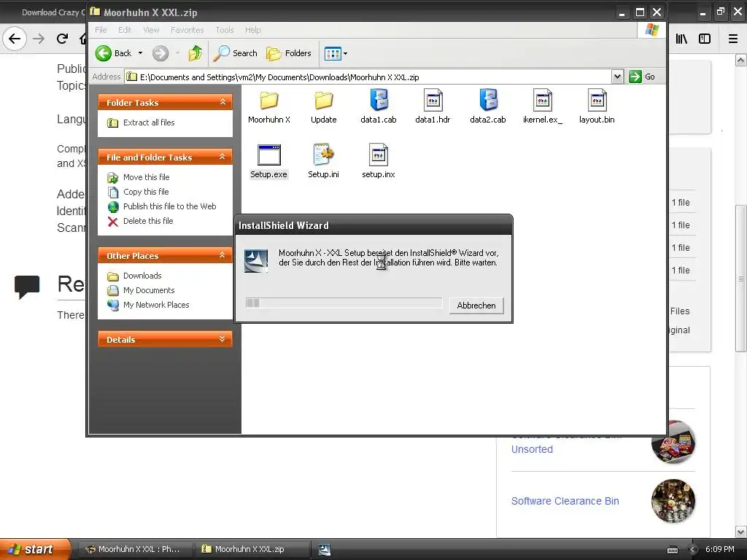
Task: Click the InstallShield Wizard icon in dialog
Action: tap(256, 260)
